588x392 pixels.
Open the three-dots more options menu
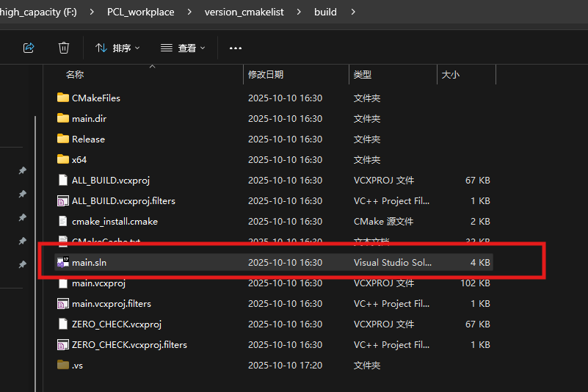pos(236,48)
